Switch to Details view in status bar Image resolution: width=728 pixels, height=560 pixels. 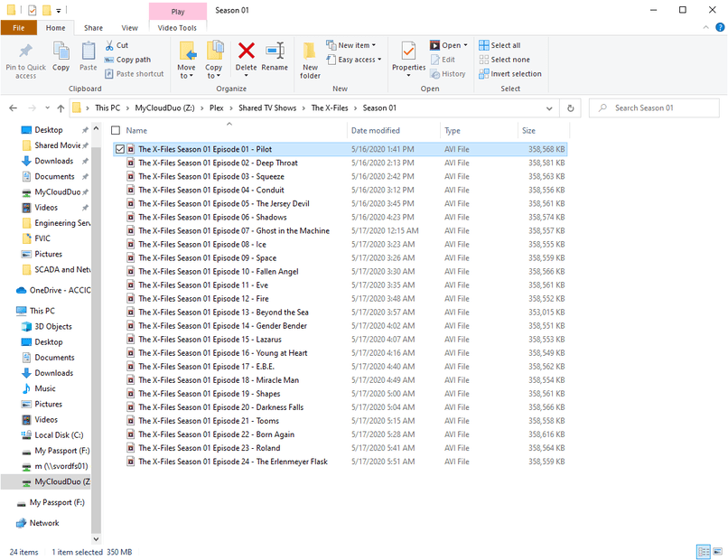click(x=704, y=552)
